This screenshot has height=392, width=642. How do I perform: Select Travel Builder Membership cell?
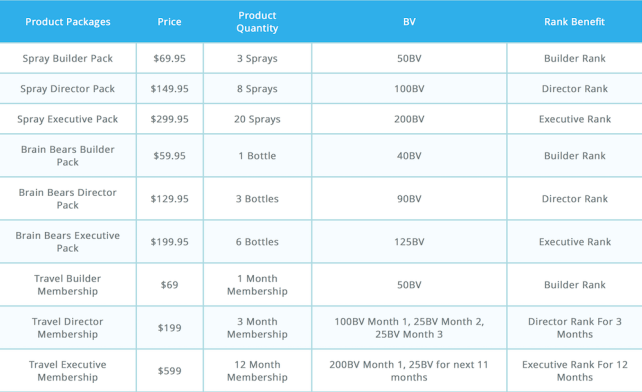click(68, 285)
